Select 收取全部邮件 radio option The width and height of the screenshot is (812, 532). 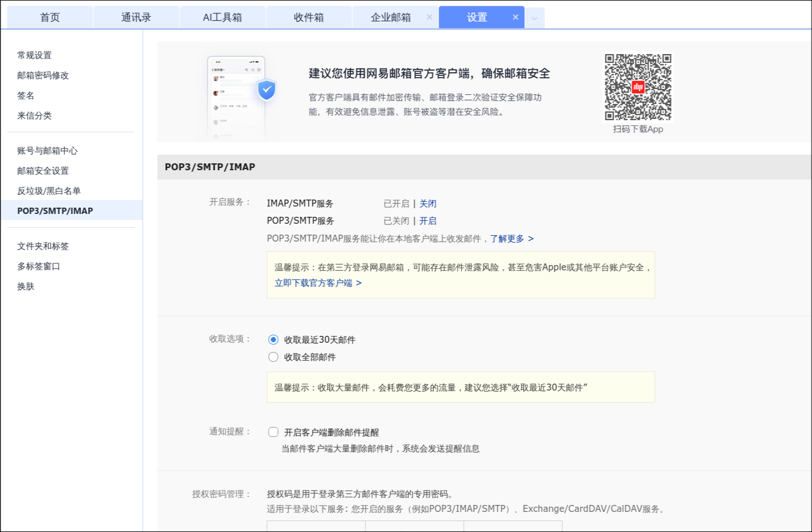click(x=273, y=357)
